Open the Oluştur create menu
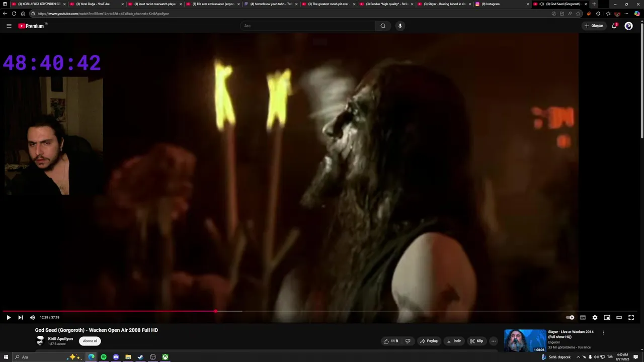This screenshot has width=644, height=362. coord(594,26)
